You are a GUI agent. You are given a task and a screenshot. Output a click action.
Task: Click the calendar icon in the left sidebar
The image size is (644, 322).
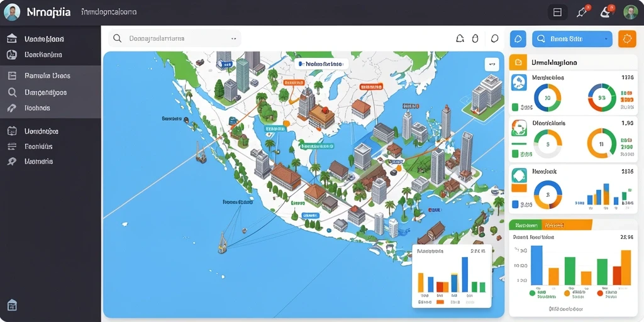(12, 131)
